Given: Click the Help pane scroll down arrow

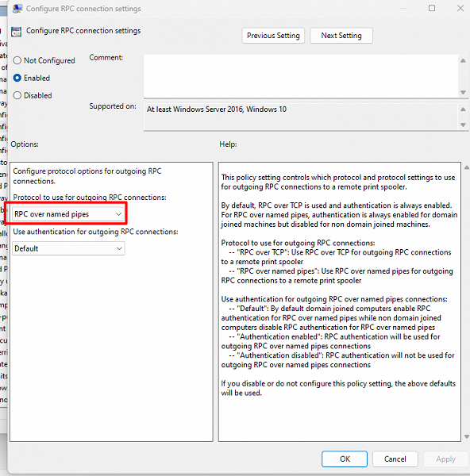Looking at the screenshot, I should [x=467, y=436].
